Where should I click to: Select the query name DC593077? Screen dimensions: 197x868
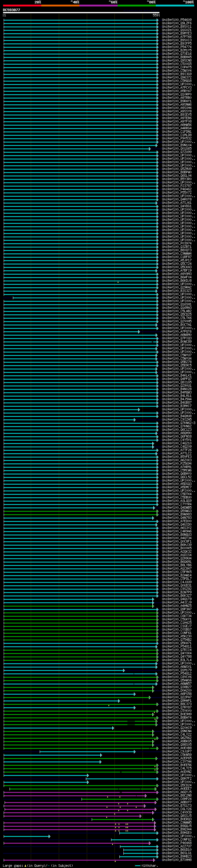point(11,10)
